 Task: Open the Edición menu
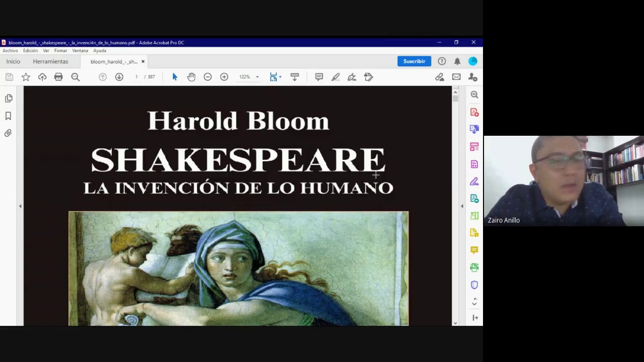[30, 51]
